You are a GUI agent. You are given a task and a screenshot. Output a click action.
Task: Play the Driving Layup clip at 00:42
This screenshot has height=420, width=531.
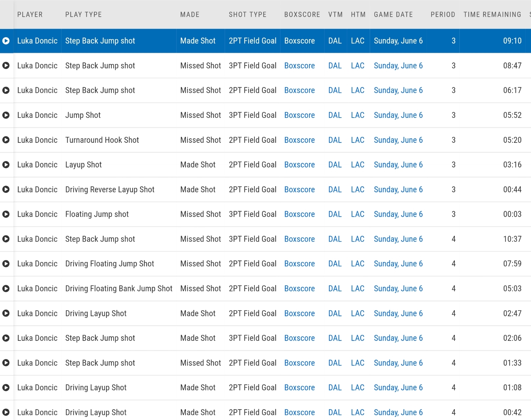(6, 412)
